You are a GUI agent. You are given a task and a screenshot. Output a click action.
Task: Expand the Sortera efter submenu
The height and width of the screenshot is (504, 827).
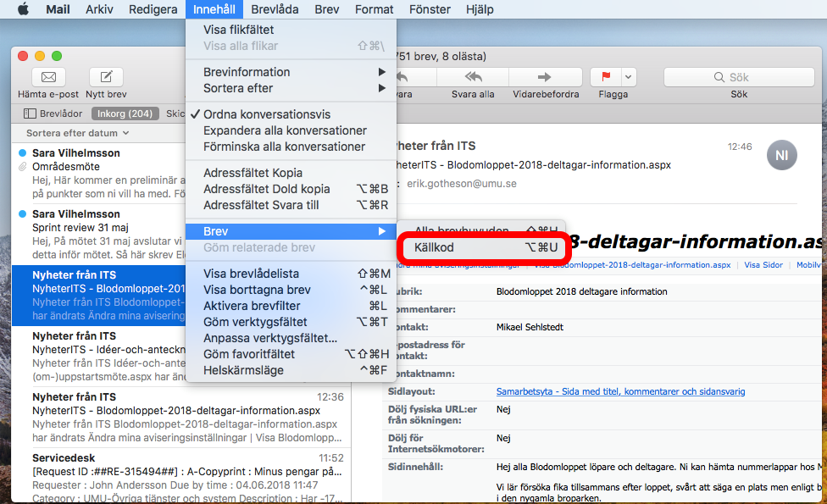click(x=291, y=88)
